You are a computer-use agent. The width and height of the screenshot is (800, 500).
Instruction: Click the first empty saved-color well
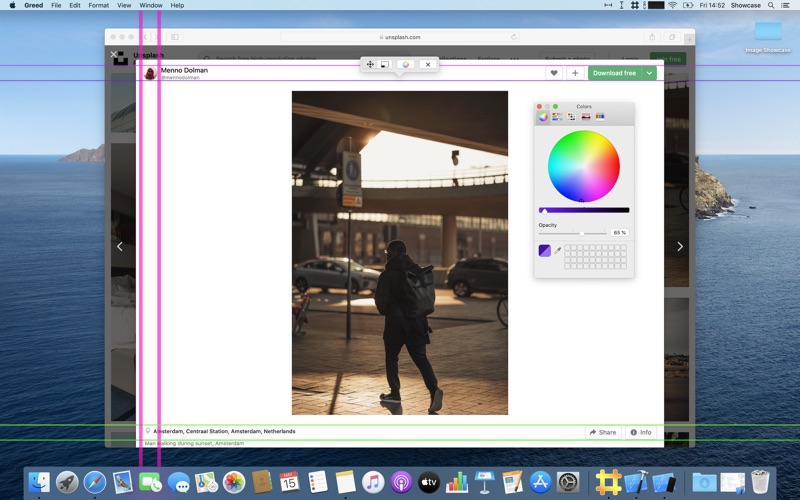click(568, 248)
